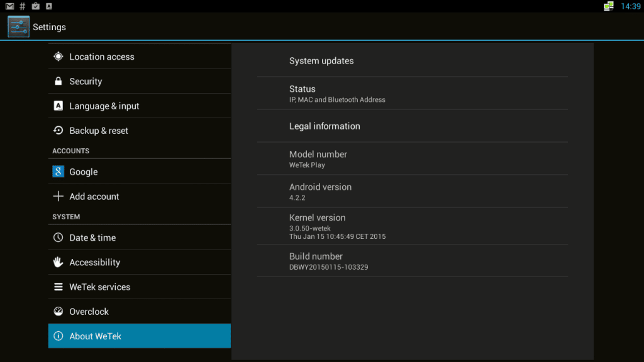Click the Security padlock icon

point(58,81)
